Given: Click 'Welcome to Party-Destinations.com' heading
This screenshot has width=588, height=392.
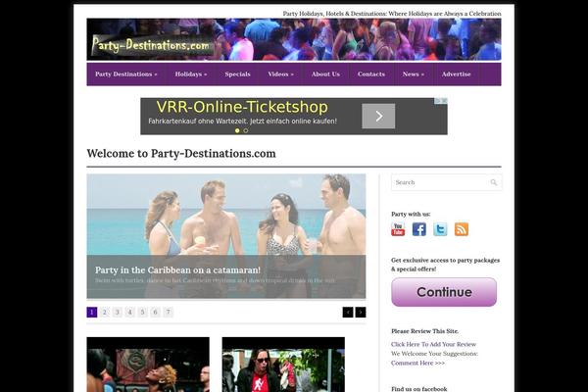Looking at the screenshot, I should click(x=181, y=154).
